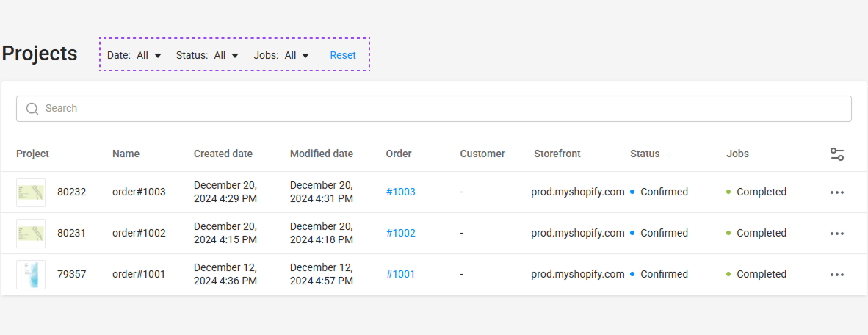Select project ID 80231
The image size is (868, 335).
[x=72, y=233]
